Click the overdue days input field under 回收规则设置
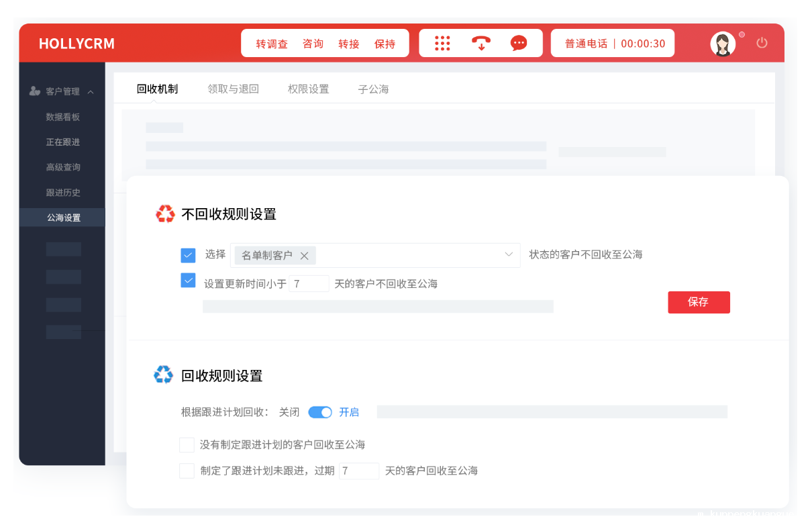812x525 pixels. click(359, 471)
